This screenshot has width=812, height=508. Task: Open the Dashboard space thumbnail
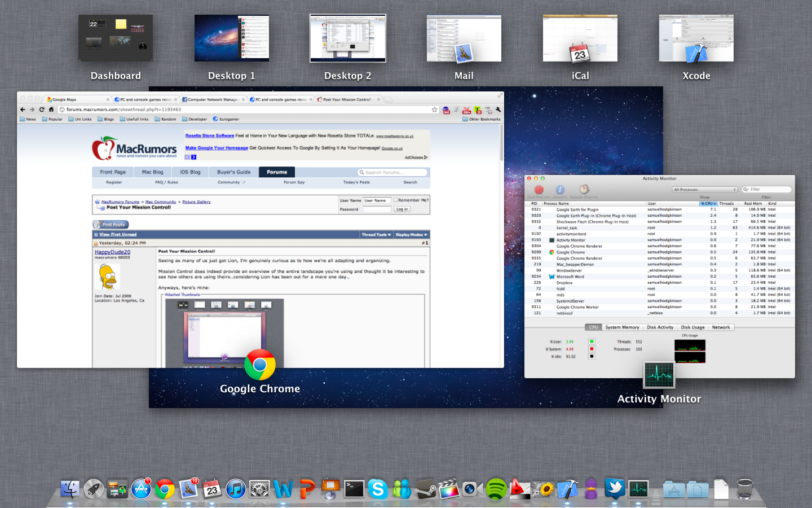[116, 38]
